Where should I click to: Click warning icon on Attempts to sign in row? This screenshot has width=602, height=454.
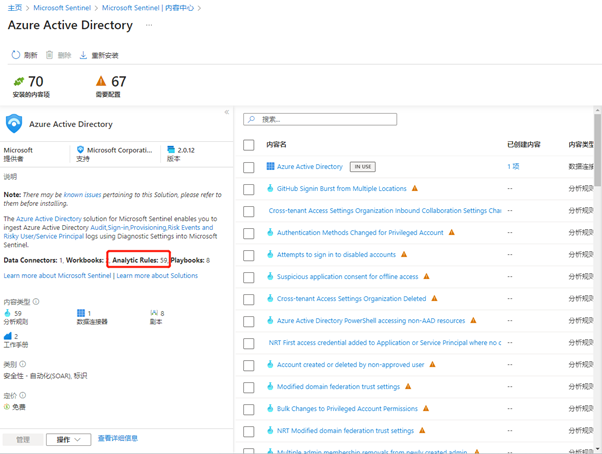tap(404, 254)
